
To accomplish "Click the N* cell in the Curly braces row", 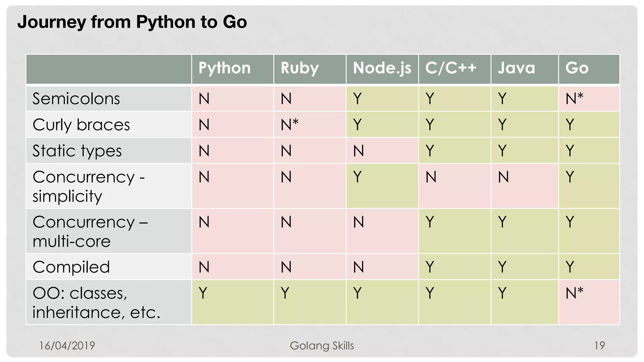I will pyautogui.click(x=289, y=125).
